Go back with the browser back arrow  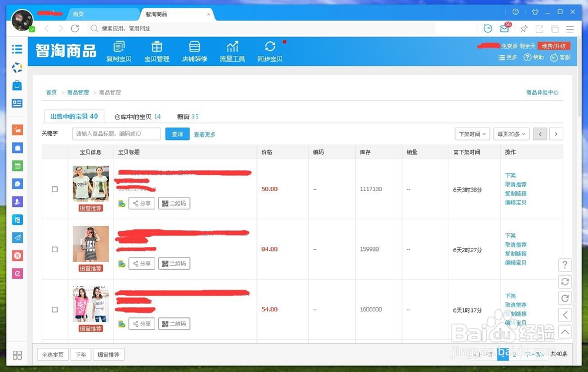(46, 28)
